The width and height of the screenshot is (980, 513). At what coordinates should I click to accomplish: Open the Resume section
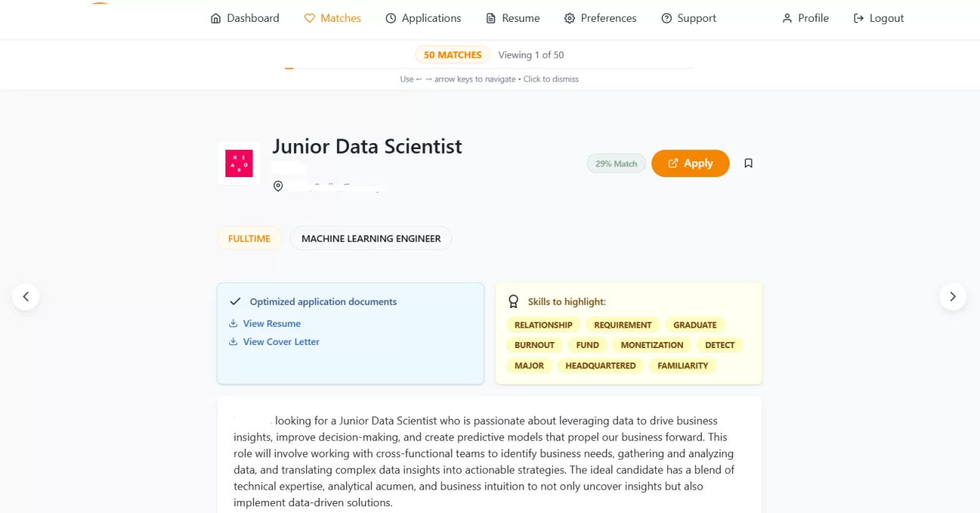(513, 18)
